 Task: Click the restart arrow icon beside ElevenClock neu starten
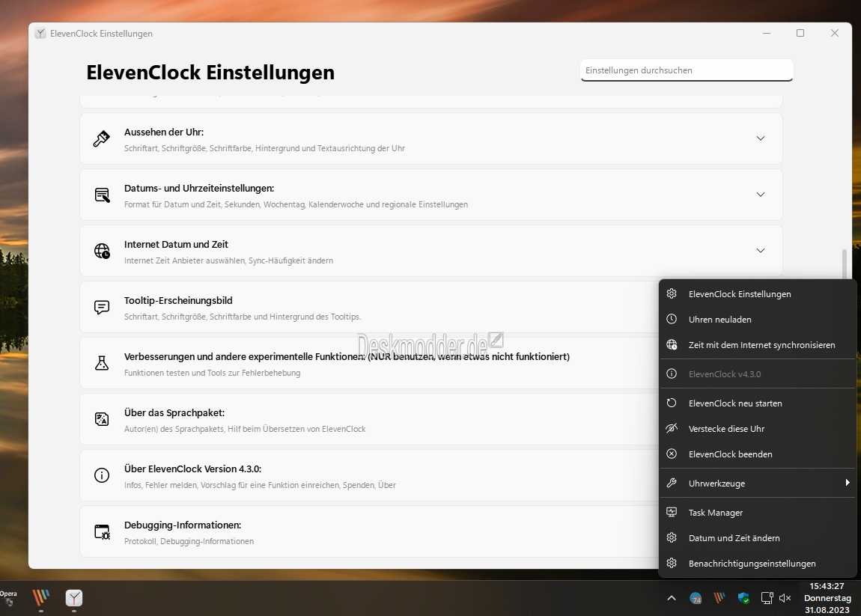672,403
